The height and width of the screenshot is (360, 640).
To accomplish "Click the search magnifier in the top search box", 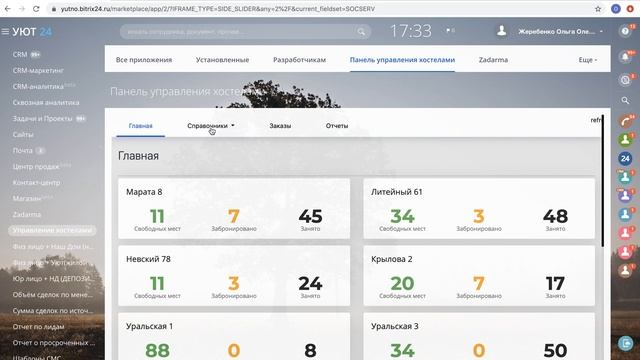I will tap(361, 32).
